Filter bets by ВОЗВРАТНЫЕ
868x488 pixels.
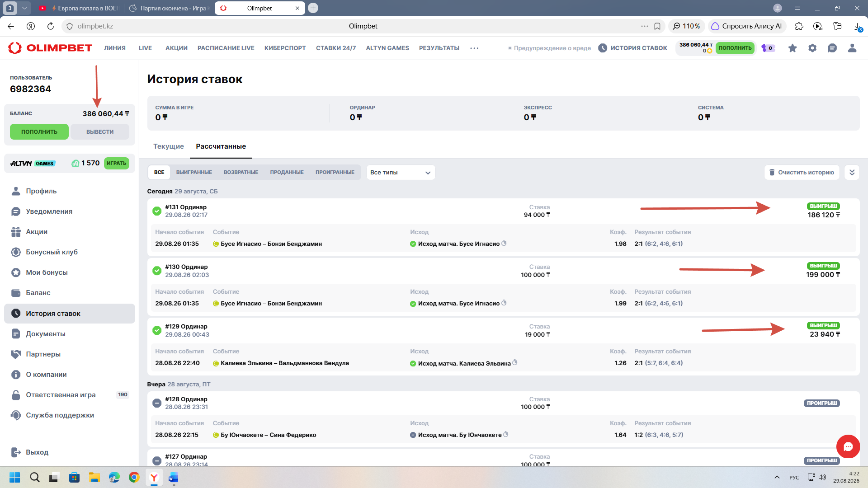tap(241, 172)
